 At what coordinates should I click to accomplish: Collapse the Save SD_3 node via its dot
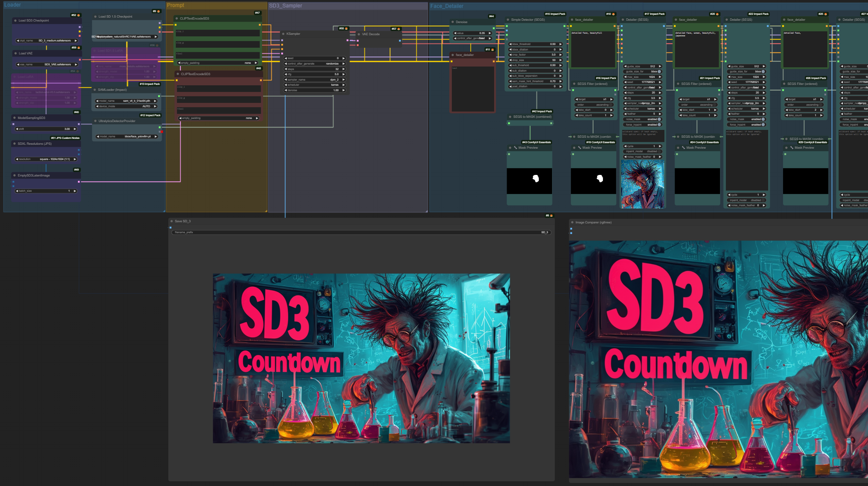click(171, 221)
